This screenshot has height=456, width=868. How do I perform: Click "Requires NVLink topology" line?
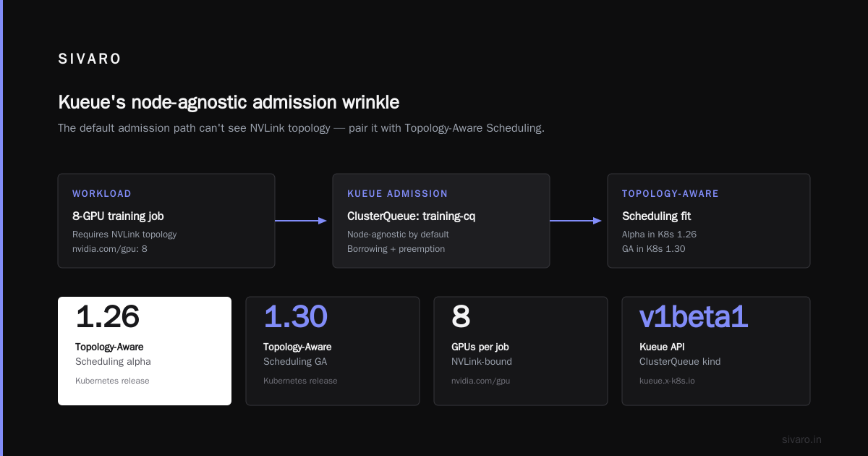124,235
